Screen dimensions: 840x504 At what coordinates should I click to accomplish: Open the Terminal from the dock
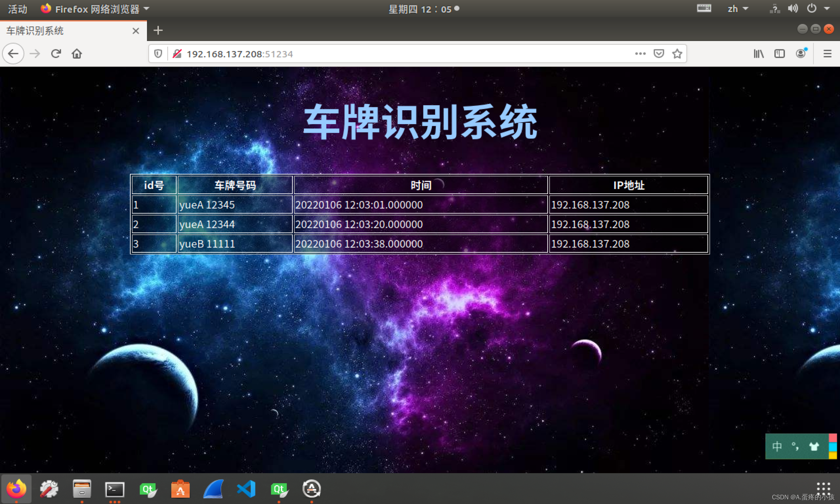point(115,489)
